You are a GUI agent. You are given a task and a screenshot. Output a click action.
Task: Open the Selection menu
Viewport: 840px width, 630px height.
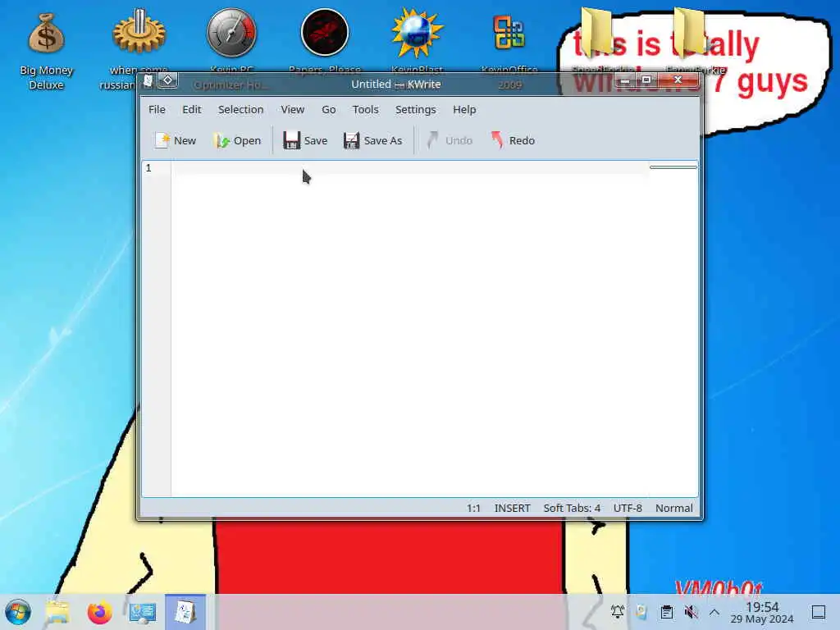click(240, 109)
